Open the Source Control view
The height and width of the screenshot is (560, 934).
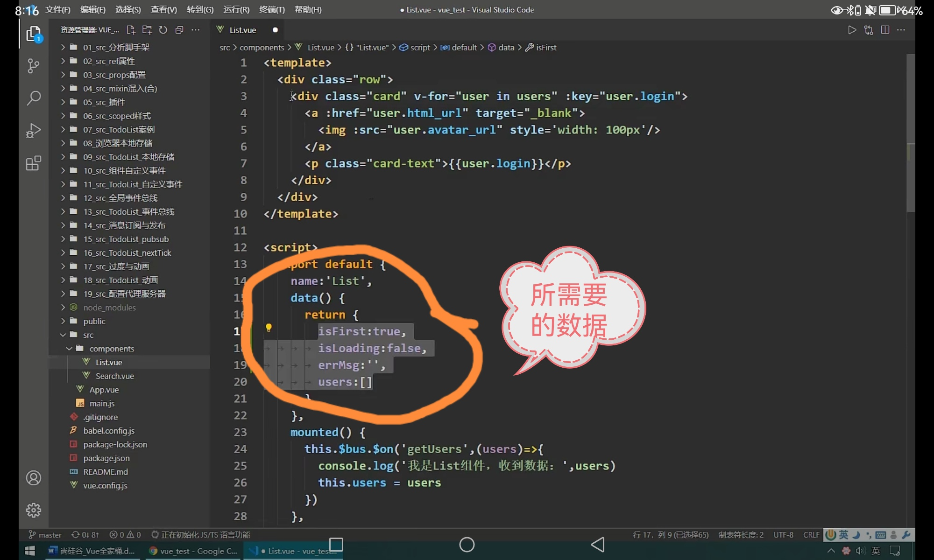pos(33,66)
